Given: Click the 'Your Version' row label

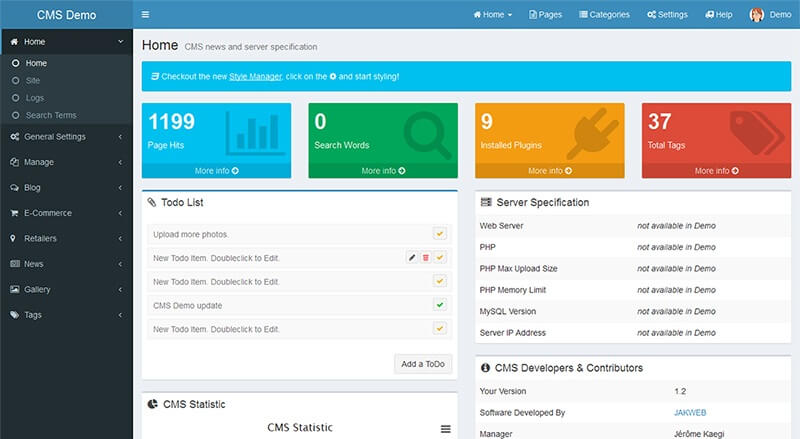Looking at the screenshot, I should click(x=503, y=391).
